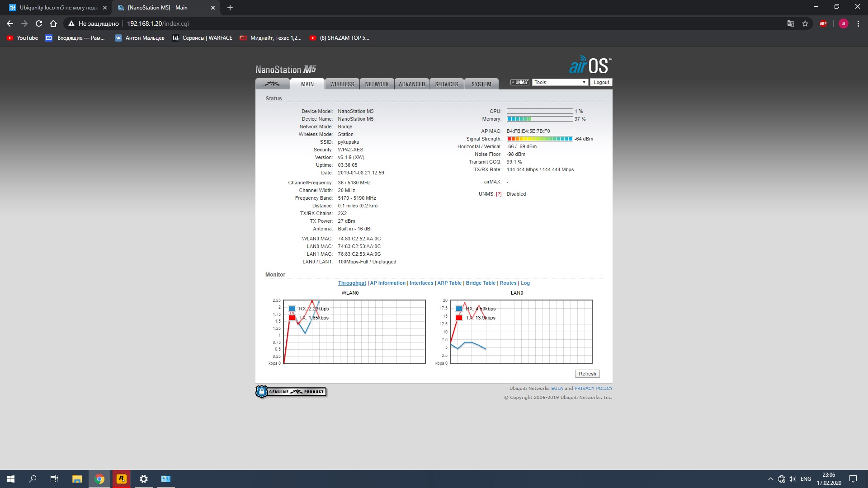Open File Explorer from the taskbar

(x=77, y=479)
